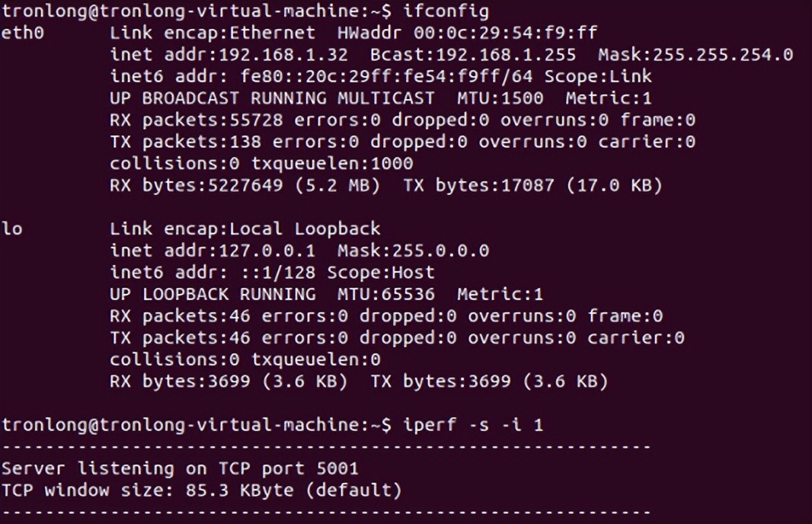Click the eth0 inet6 addr fe80::20c:29ff:fe54:f9ff/64
The height and width of the screenshot is (524, 812).
pyautogui.click(x=321, y=77)
